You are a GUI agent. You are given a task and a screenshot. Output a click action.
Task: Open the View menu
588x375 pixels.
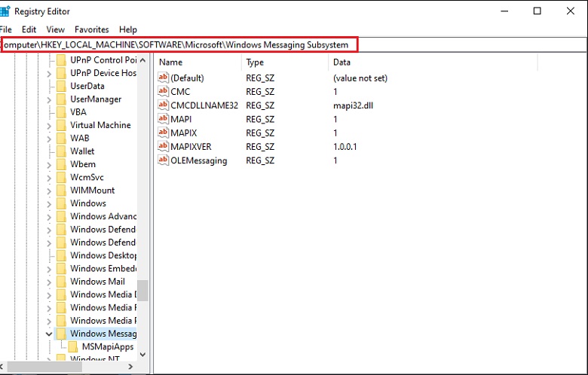[56, 29]
